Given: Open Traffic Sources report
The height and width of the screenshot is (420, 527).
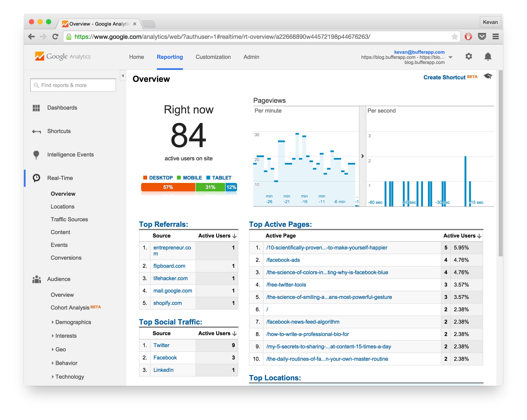Looking at the screenshot, I should point(69,219).
